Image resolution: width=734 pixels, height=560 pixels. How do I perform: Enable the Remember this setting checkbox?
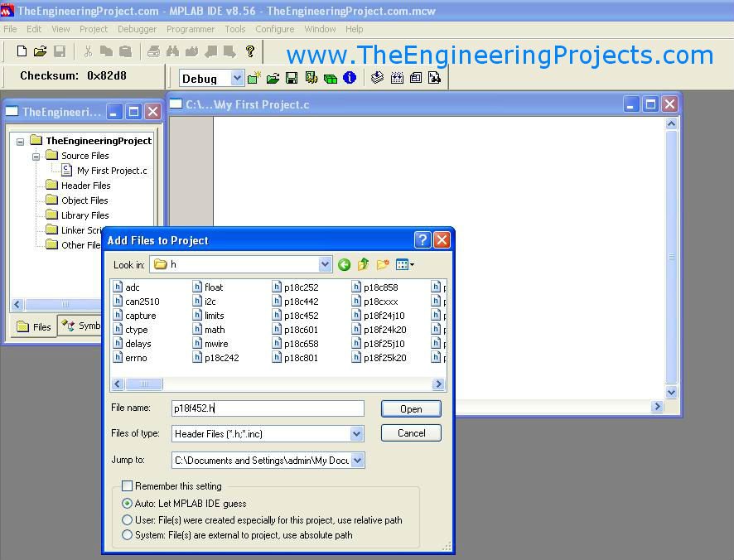click(127, 486)
